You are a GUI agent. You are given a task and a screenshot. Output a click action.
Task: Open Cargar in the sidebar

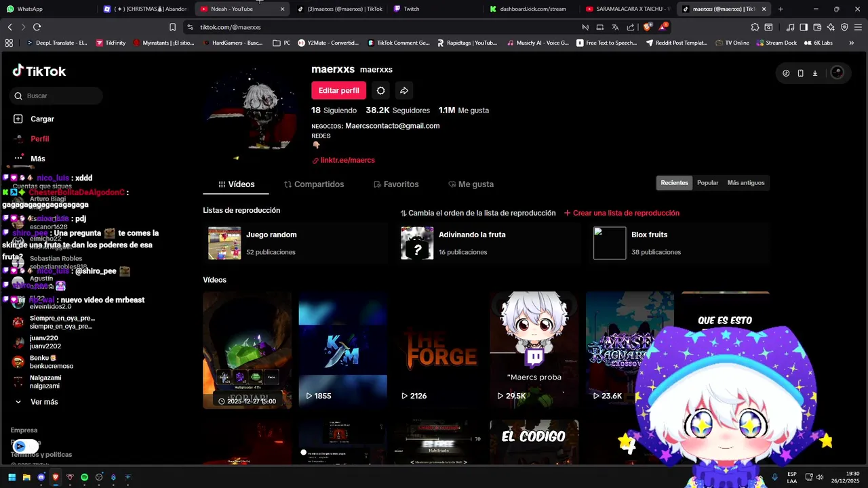(x=34, y=119)
